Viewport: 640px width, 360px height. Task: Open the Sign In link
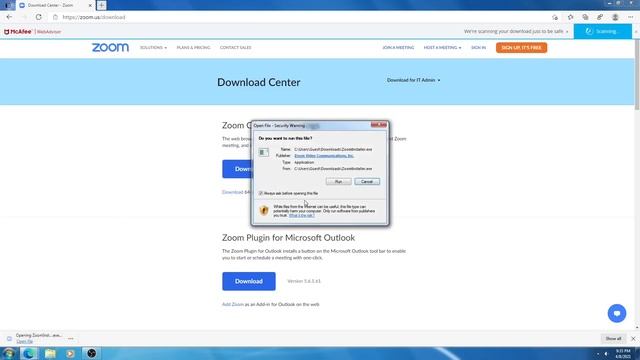point(478,48)
